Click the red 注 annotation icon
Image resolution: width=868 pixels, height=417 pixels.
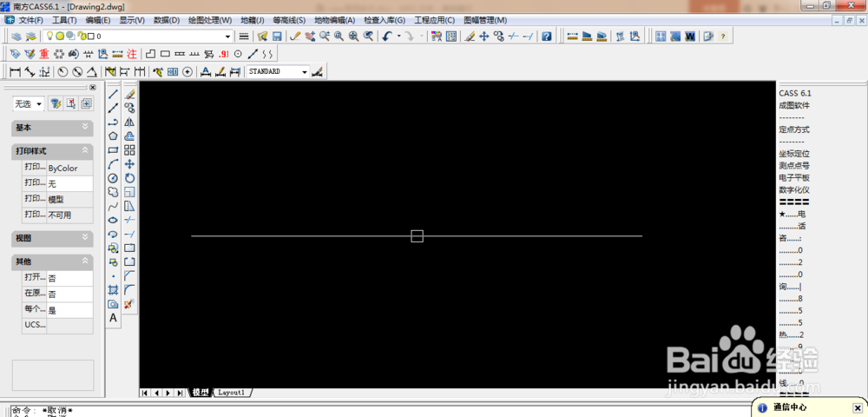click(x=132, y=54)
